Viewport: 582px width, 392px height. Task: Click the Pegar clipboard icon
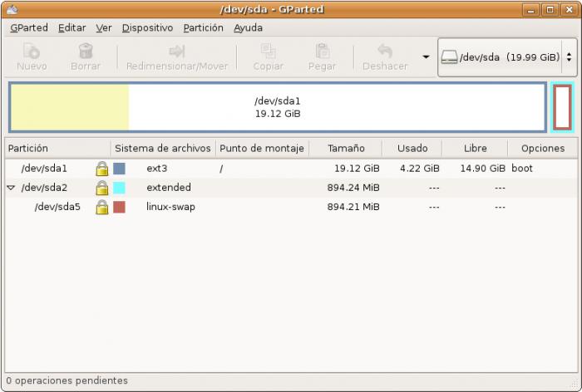[323, 51]
